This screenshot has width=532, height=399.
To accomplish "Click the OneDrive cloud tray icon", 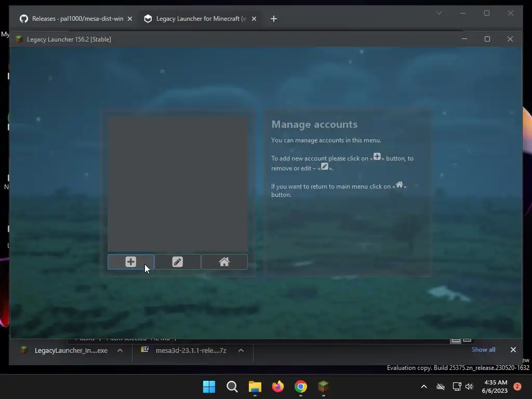I will click(441, 387).
